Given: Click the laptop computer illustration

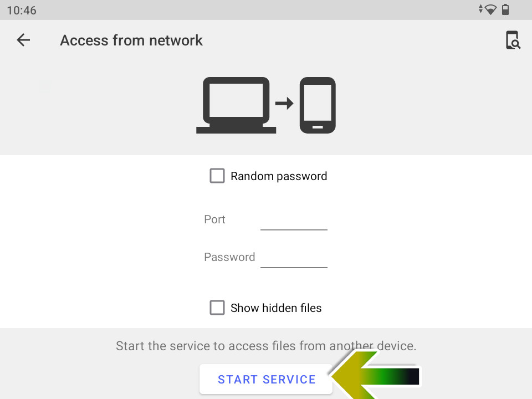Looking at the screenshot, I should (236, 105).
